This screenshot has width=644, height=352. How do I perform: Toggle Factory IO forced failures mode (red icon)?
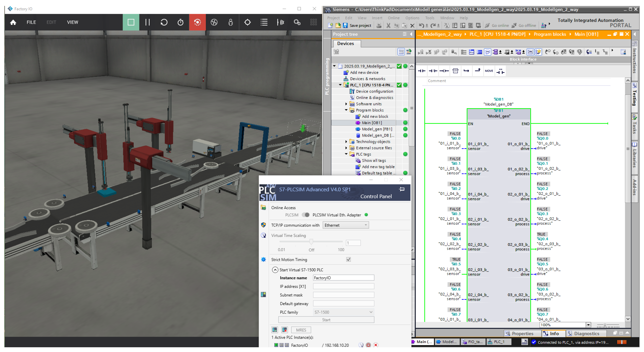197,22
